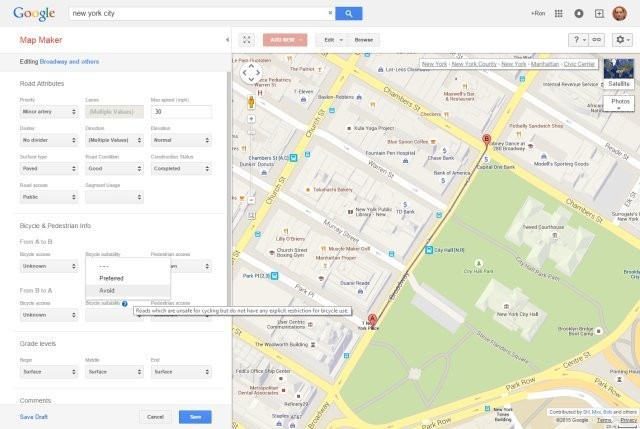Click the blue search magnifier button
640x429 pixels.
pos(348,13)
